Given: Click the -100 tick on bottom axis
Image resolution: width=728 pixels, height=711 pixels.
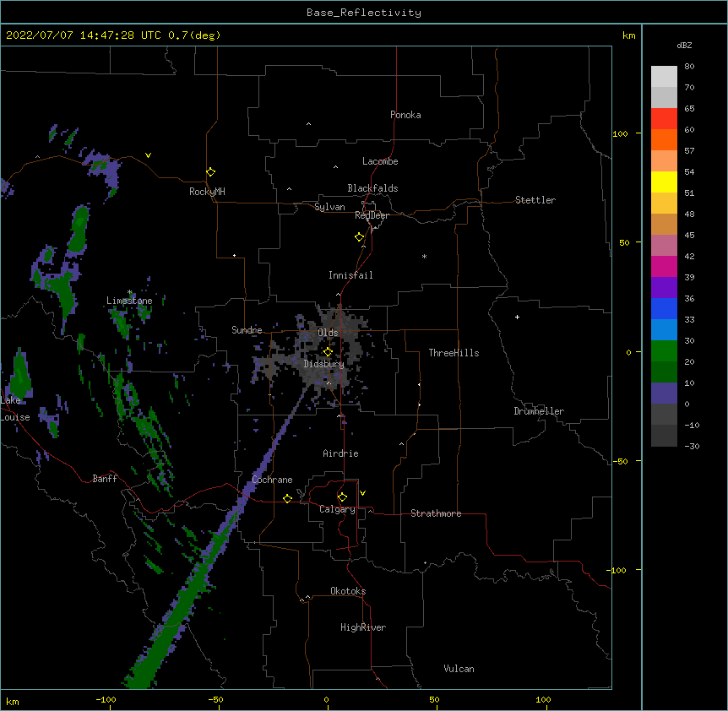Looking at the screenshot, I should (x=106, y=699).
